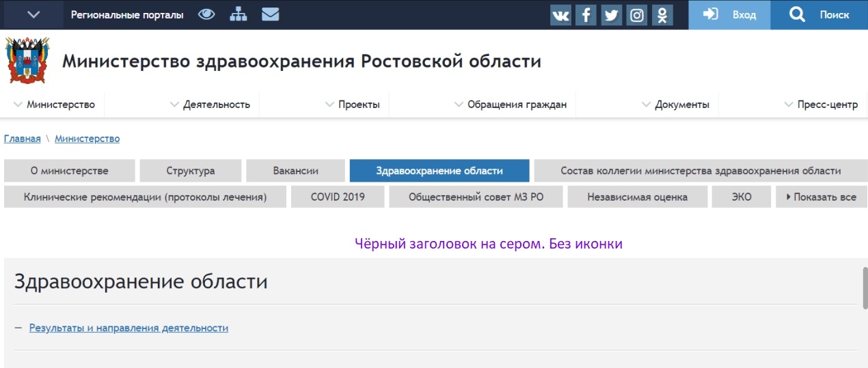Click the sitemap icon in top bar
This screenshot has height=368, width=868.
[x=238, y=14]
